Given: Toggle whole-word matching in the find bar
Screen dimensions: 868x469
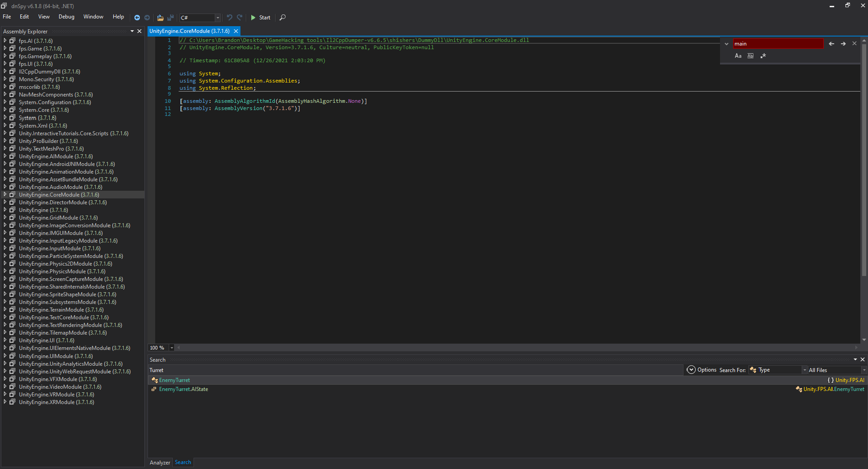Looking at the screenshot, I should (x=751, y=55).
